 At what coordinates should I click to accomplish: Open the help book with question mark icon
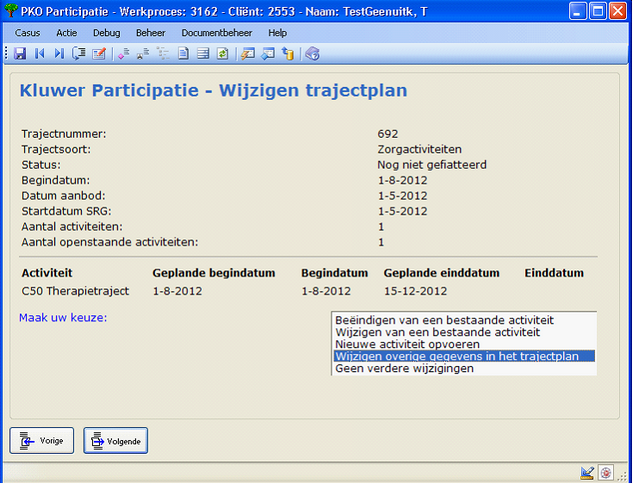coord(312,54)
